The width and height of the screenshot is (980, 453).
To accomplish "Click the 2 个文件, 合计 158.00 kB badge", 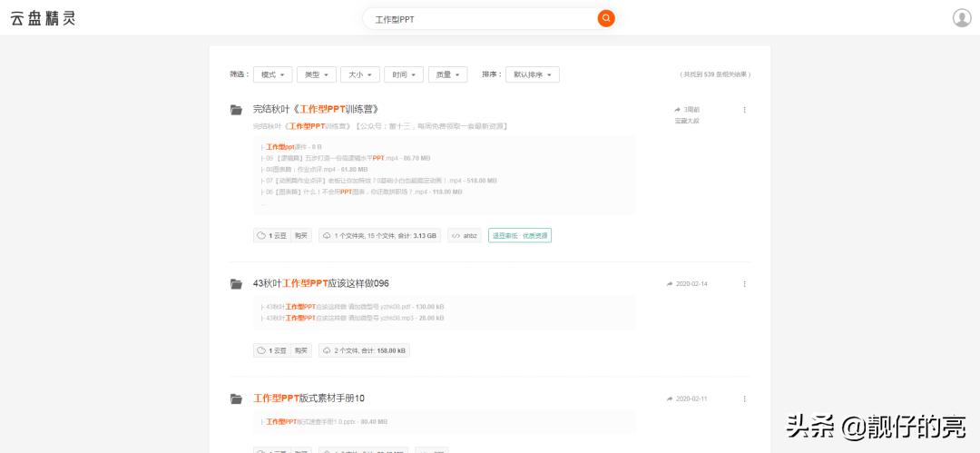I will pyautogui.click(x=365, y=350).
